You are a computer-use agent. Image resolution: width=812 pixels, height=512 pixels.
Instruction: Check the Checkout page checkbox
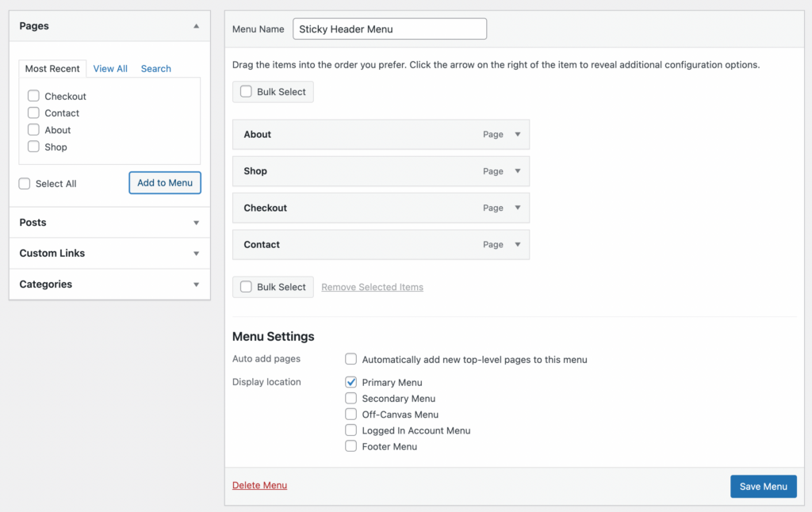(33, 95)
